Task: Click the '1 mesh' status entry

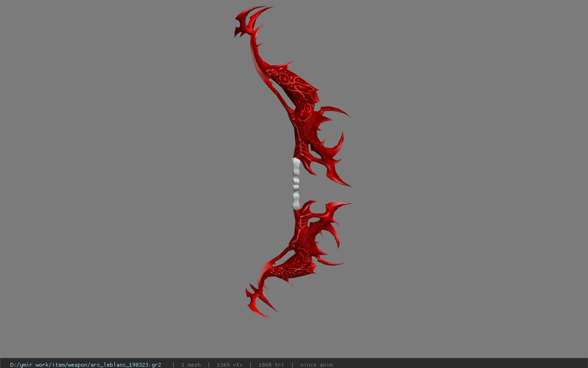Action: point(191,365)
